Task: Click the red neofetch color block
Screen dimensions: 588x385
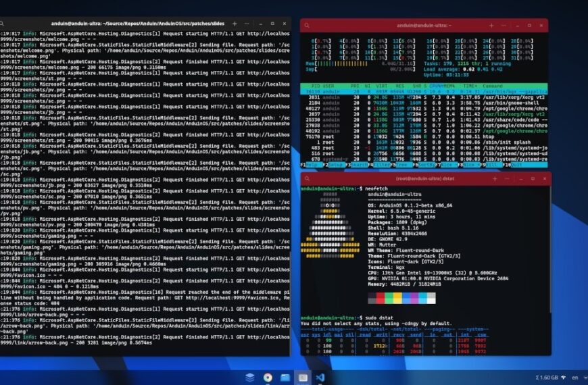Action: click(381, 298)
